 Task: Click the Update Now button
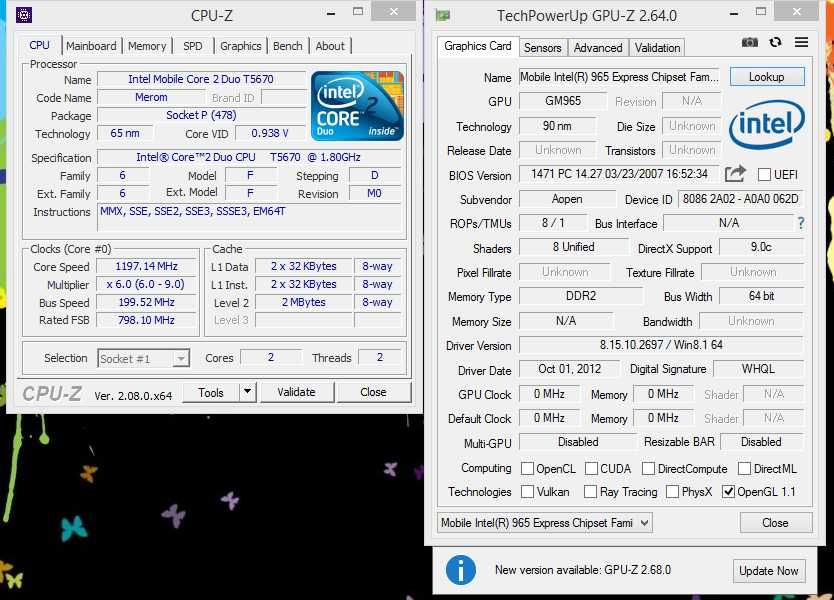pos(769,571)
